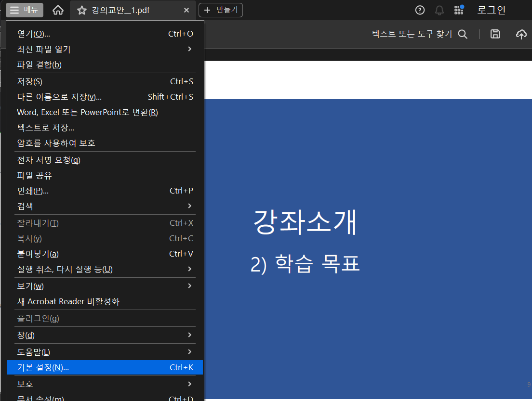532x401 pixels.
Task: Expand the 도움말(L) submenu
Action: [x=105, y=352]
